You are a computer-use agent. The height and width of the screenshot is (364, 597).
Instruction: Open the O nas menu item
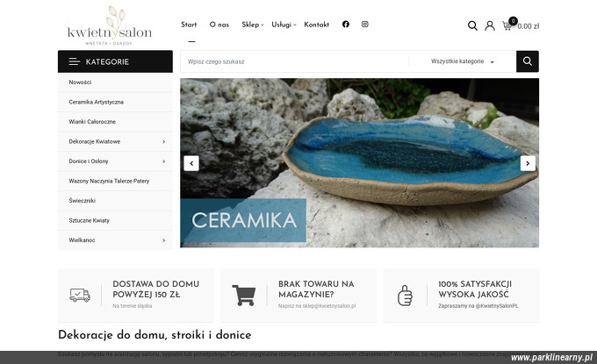[219, 25]
